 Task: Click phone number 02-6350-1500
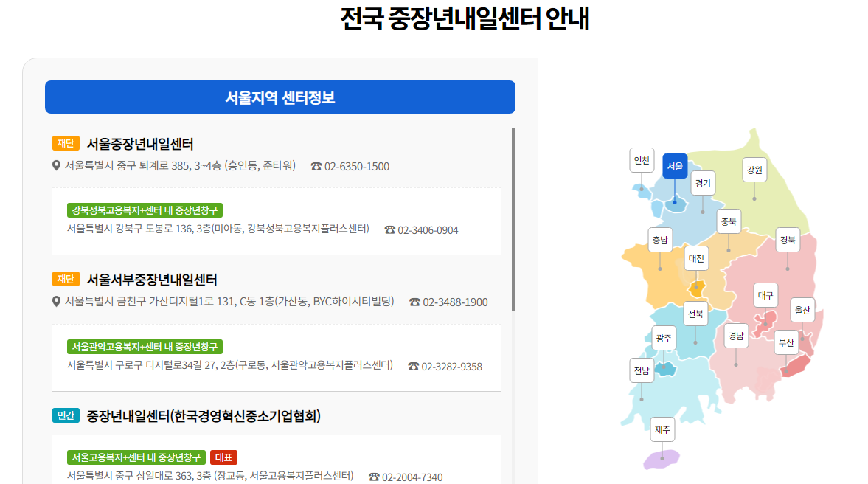(x=357, y=166)
